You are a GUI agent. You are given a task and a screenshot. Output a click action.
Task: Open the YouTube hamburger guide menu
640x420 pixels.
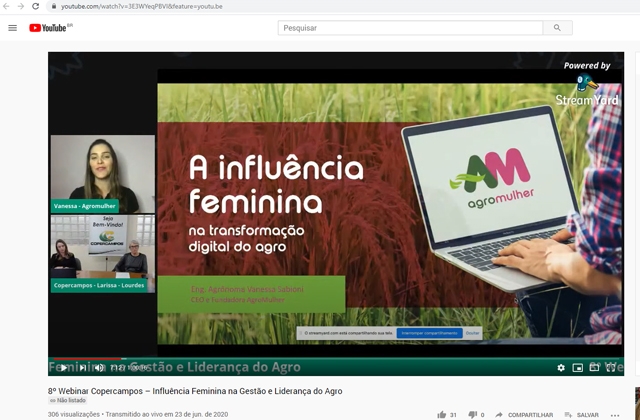point(13,28)
